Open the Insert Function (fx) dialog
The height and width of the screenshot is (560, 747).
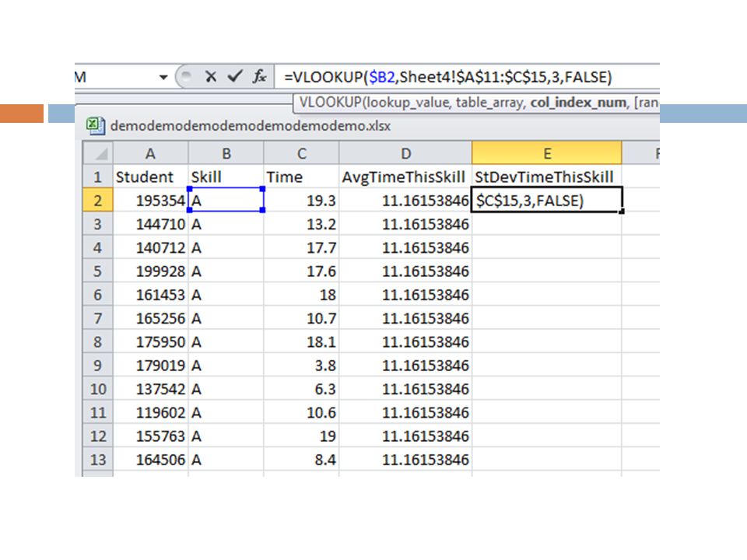coord(260,76)
